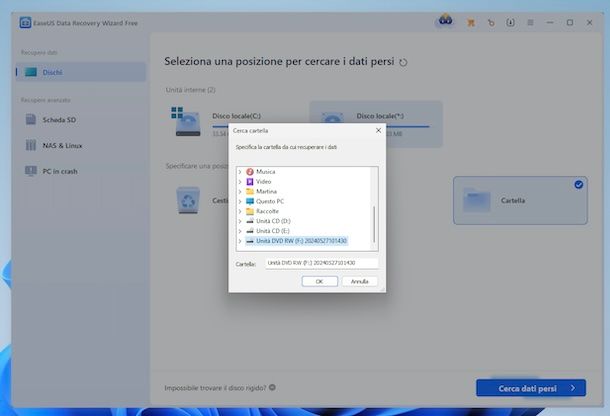Select 'Unità CD (E:)' in the folder tree
This screenshot has width=610, height=416.
[273, 231]
